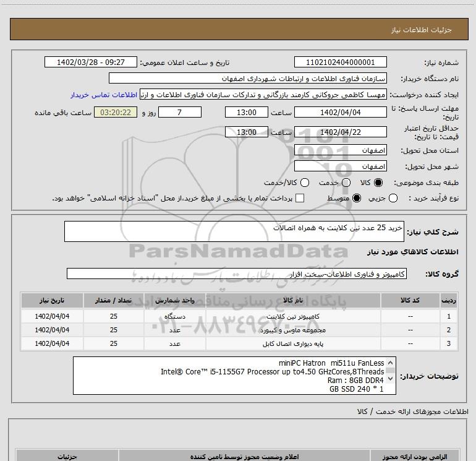Select the خدمت radio button
Image resolution: width=476 pixels, height=461 pixels.
coord(346,183)
